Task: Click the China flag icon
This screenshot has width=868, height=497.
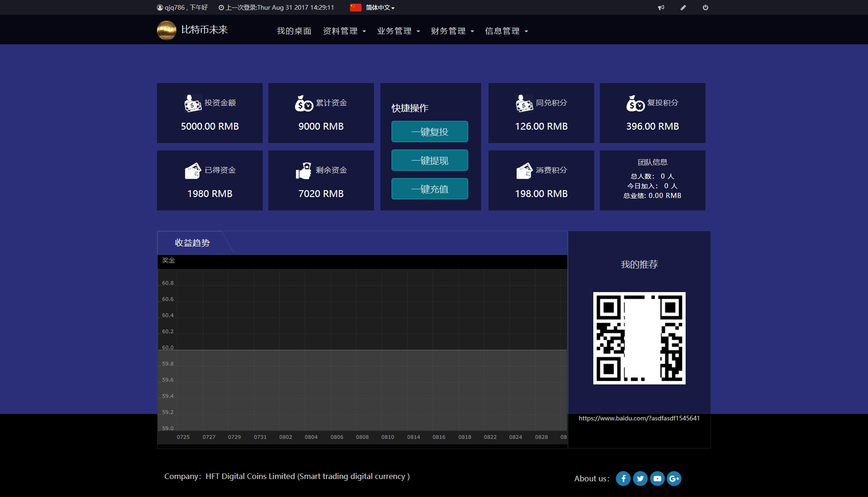Action: (x=356, y=7)
